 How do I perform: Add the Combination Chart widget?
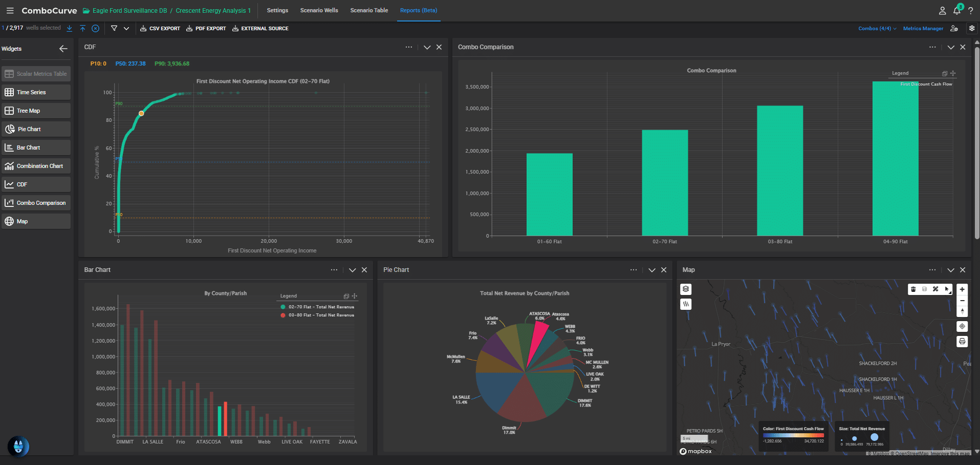[x=36, y=166]
